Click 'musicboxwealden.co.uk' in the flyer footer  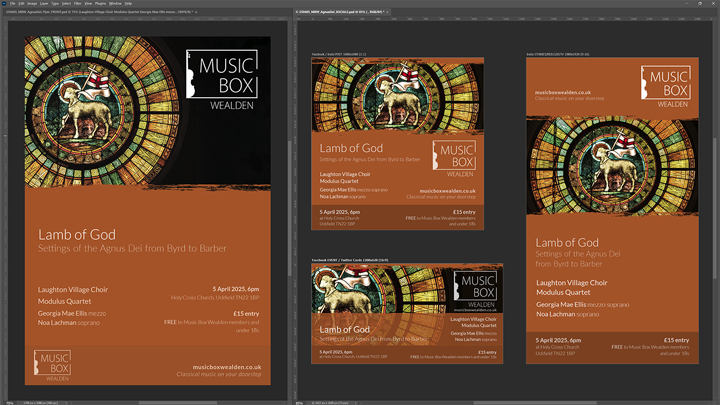click(227, 367)
